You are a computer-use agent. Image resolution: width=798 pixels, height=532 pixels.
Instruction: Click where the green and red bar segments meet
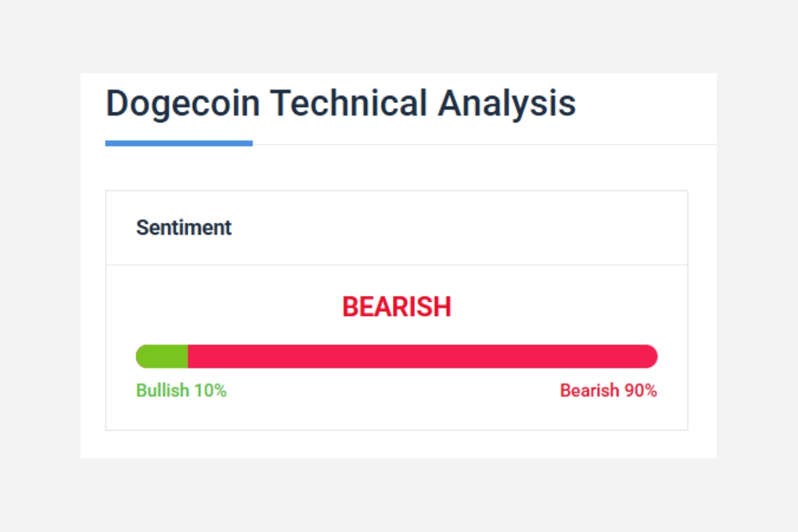pos(188,356)
